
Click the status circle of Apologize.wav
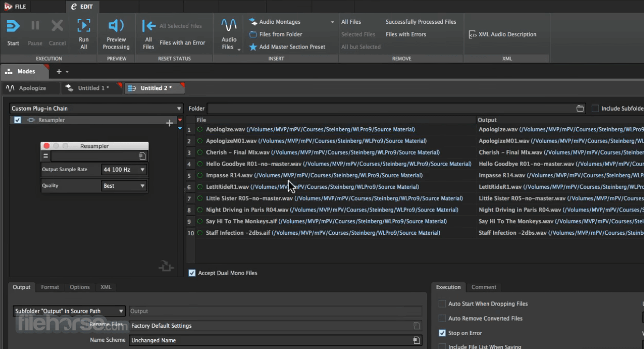tap(200, 129)
